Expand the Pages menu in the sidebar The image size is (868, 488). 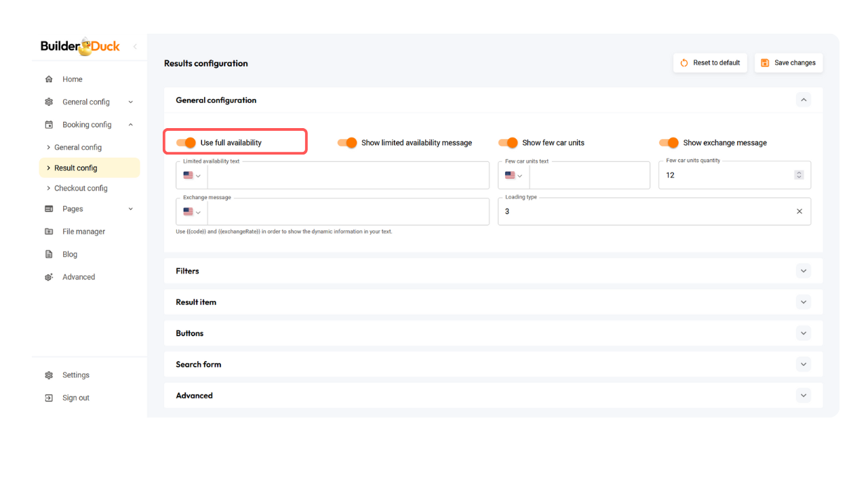pos(130,209)
